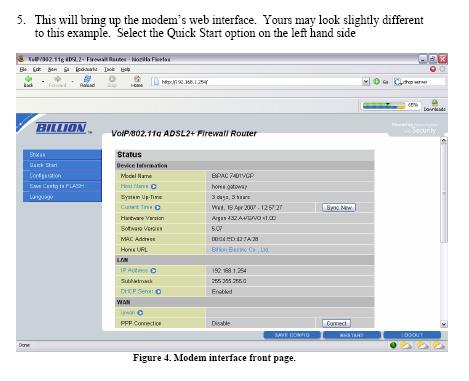
Task: Open the Back button dropdown arrow
Action: (x=43, y=82)
